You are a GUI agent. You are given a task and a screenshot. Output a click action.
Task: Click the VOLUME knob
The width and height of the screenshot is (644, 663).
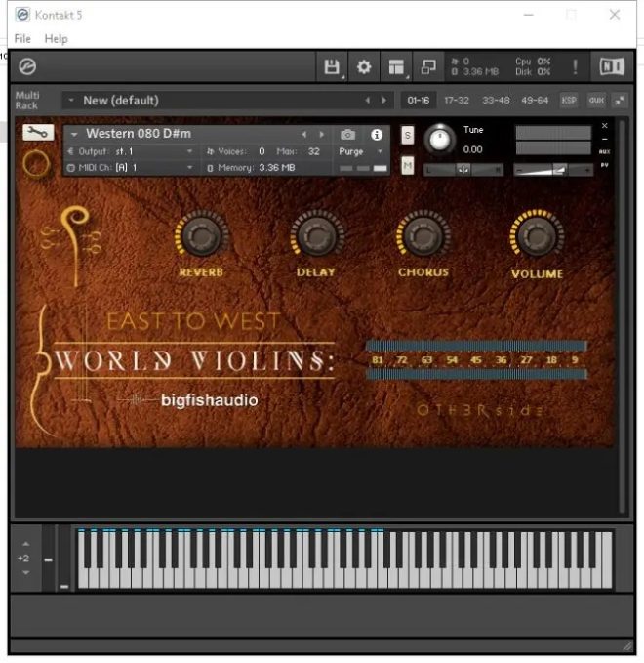click(x=537, y=236)
